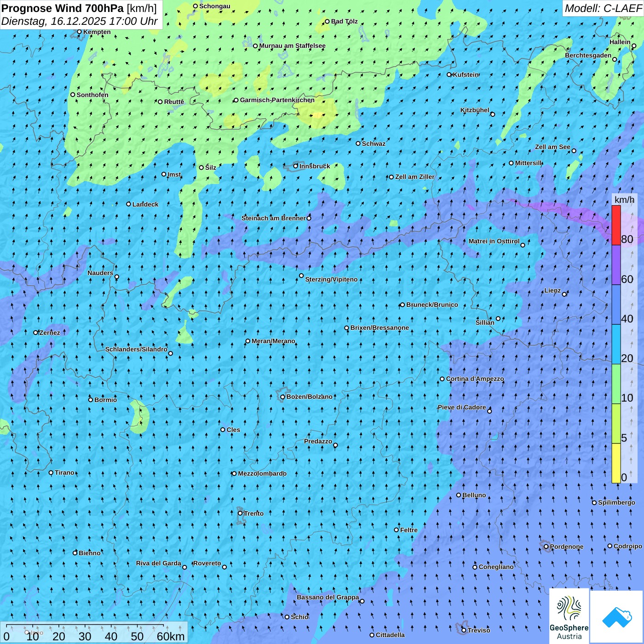Select the light blue 20-40 km/h legend segment
This screenshot has width=644, height=644.
(x=616, y=344)
